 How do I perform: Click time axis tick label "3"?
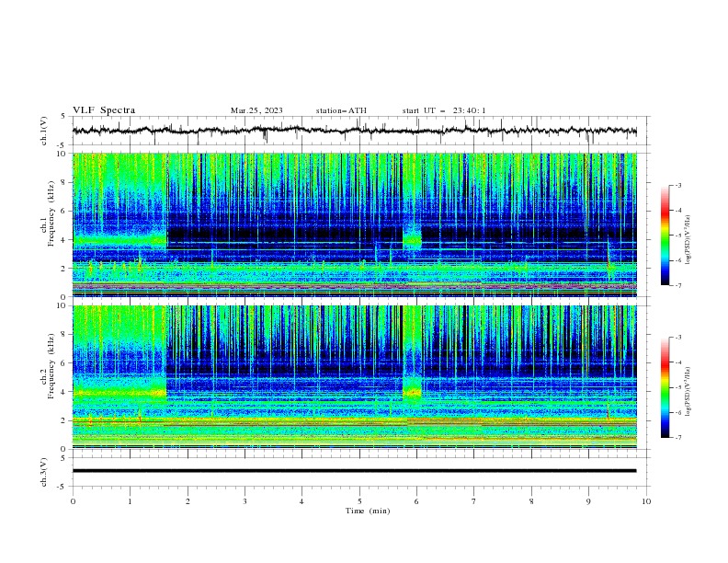(245, 501)
